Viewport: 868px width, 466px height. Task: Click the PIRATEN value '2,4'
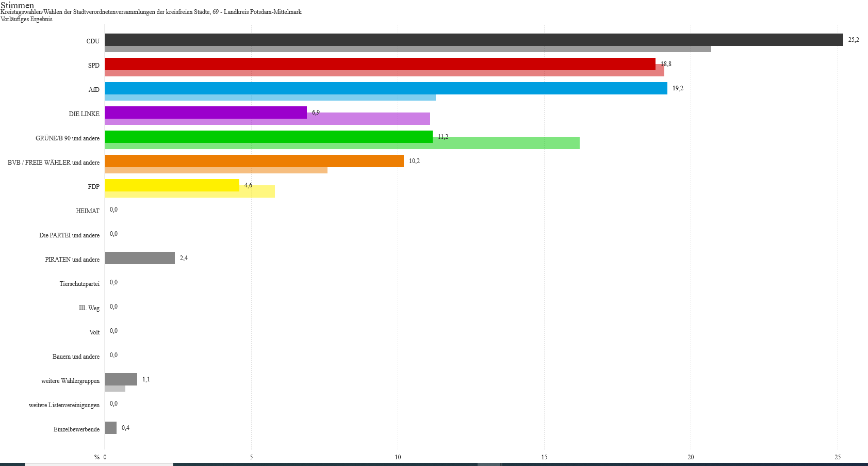[184, 258]
